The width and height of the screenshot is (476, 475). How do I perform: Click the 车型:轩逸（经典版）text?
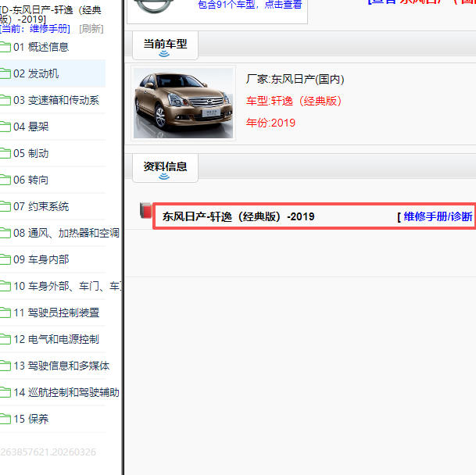(x=294, y=101)
